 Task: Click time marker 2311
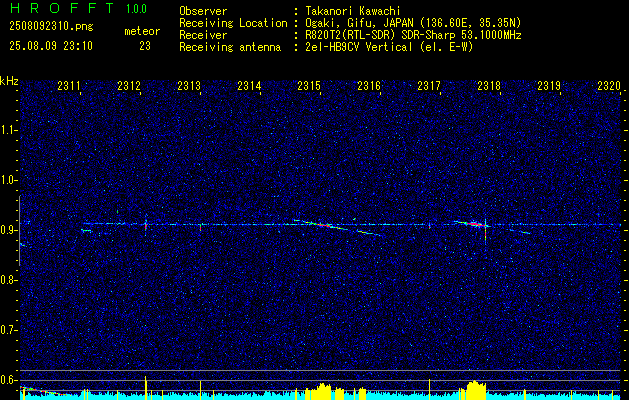(69, 85)
